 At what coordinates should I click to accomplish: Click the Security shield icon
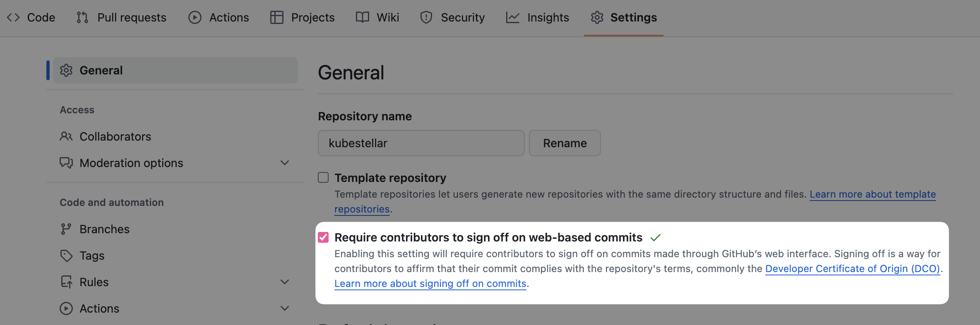pyautogui.click(x=426, y=17)
